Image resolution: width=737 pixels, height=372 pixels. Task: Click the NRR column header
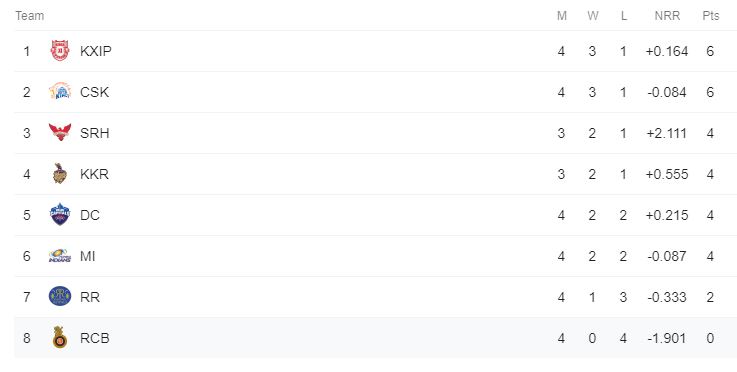point(667,16)
